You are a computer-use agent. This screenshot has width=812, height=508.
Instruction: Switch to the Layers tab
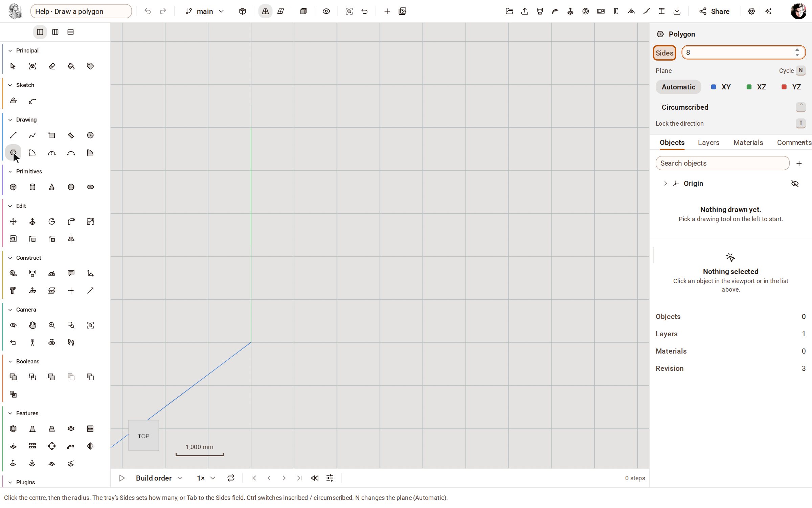click(708, 143)
